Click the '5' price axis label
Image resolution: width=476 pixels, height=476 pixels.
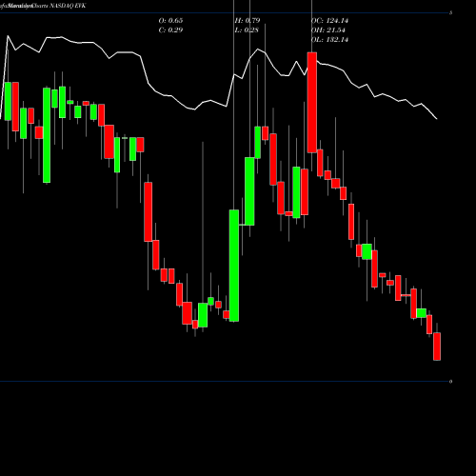(x=450, y=12)
